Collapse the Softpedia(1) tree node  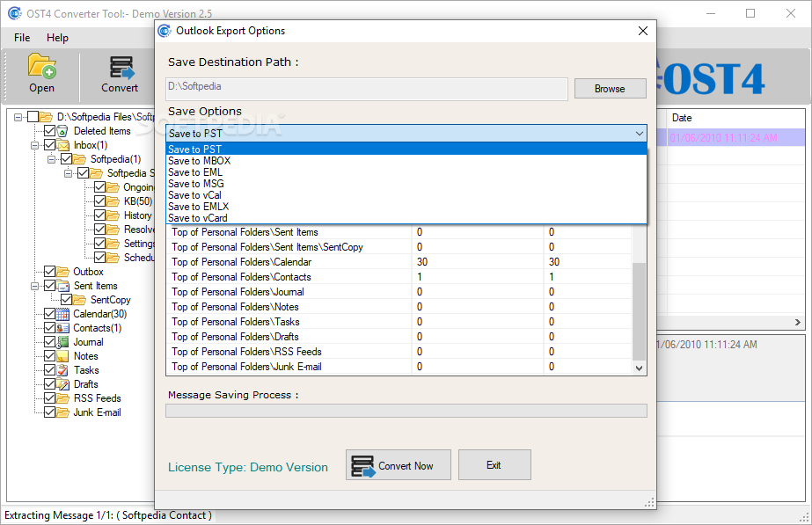tap(51, 159)
